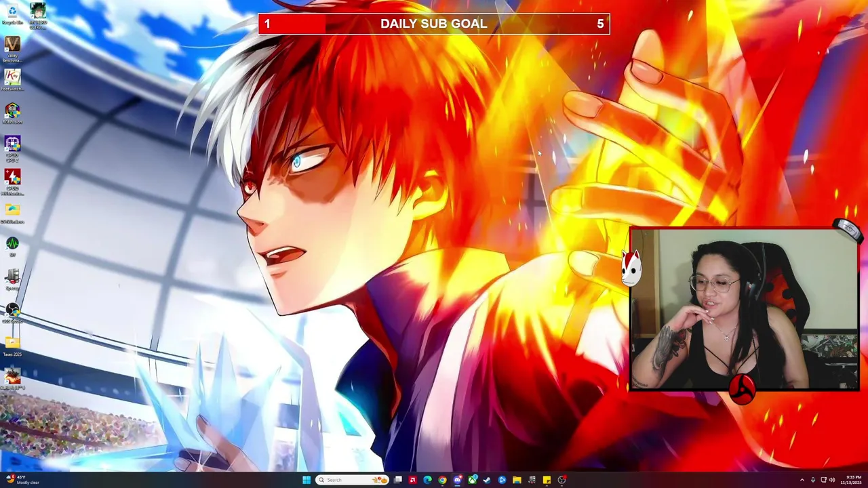868x488 pixels.
Task: Open the volume speaker tray icon
Action: click(x=832, y=480)
